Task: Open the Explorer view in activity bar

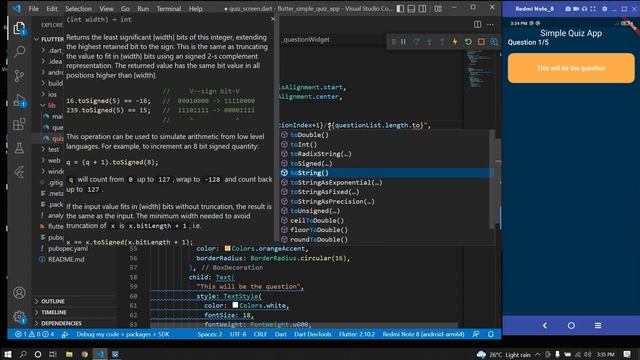Action: [19, 29]
